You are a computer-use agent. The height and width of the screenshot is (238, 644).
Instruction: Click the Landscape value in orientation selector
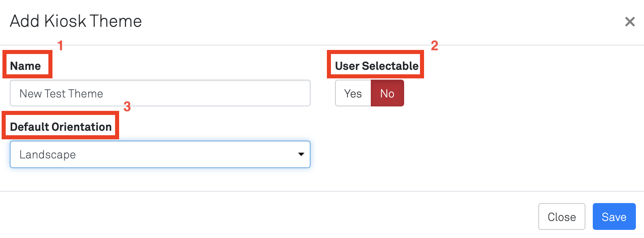pyautogui.click(x=48, y=155)
